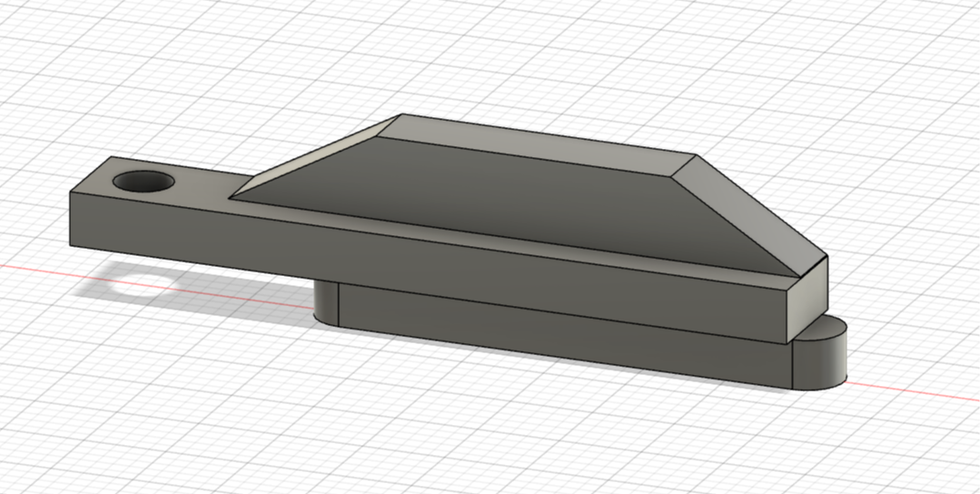Select the light right end face of bar
Screen dimensions: 980x494
807,301
